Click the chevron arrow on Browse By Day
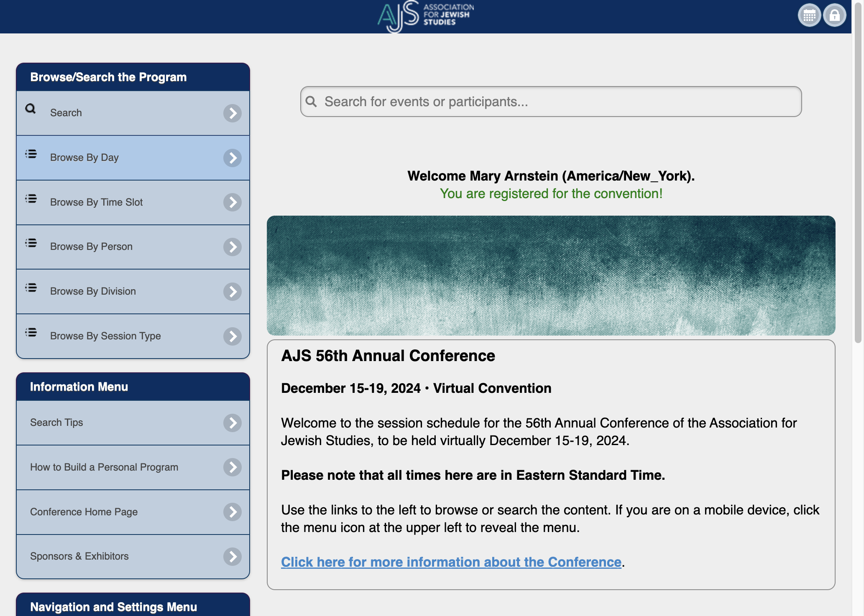864x616 pixels. point(233,158)
